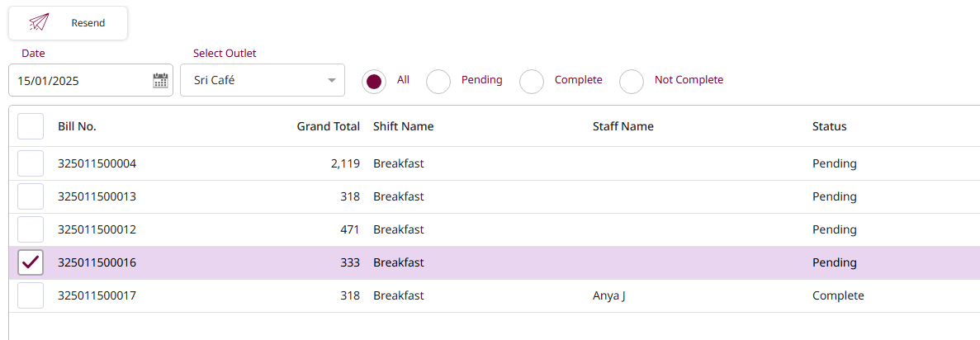Tick the checkbox for bill 325011500012

(x=31, y=229)
